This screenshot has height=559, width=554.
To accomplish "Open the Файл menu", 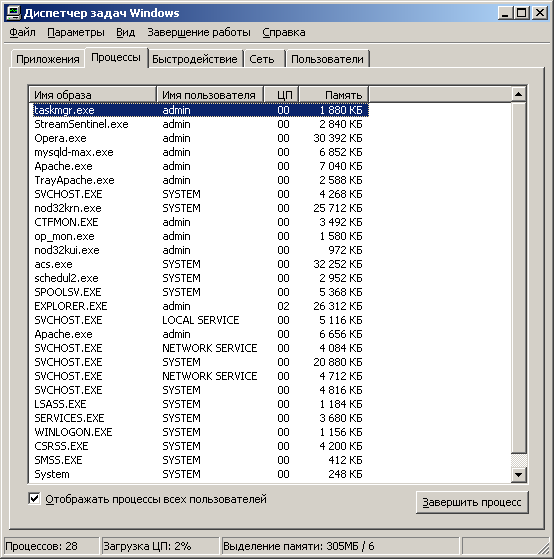I will pyautogui.click(x=22, y=32).
